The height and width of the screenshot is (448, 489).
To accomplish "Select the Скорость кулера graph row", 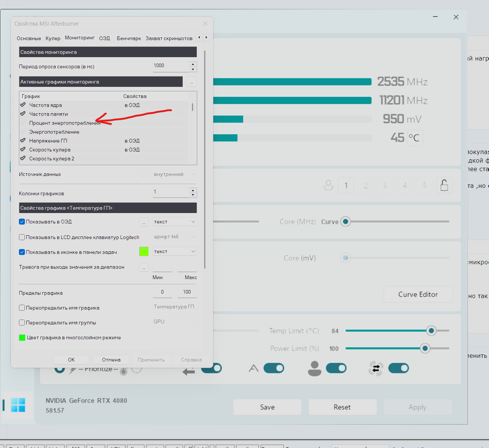I will click(104, 150).
